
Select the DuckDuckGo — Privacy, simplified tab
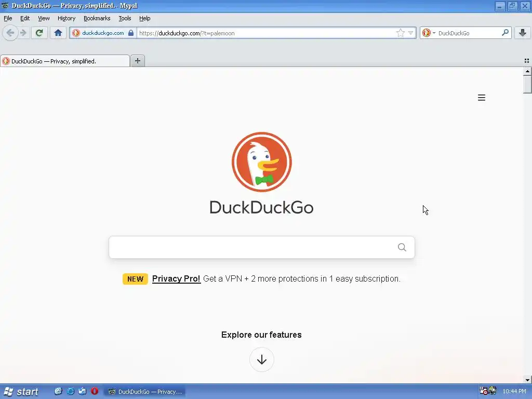(x=65, y=61)
